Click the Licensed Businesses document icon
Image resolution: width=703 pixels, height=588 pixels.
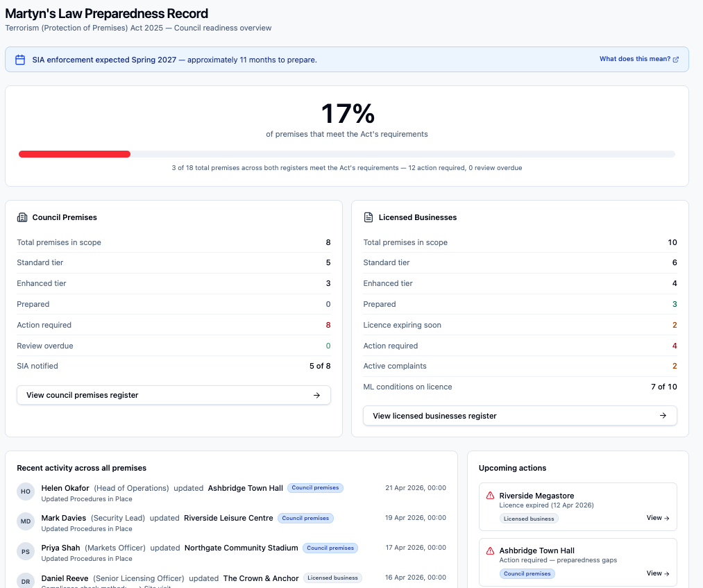pyautogui.click(x=369, y=217)
